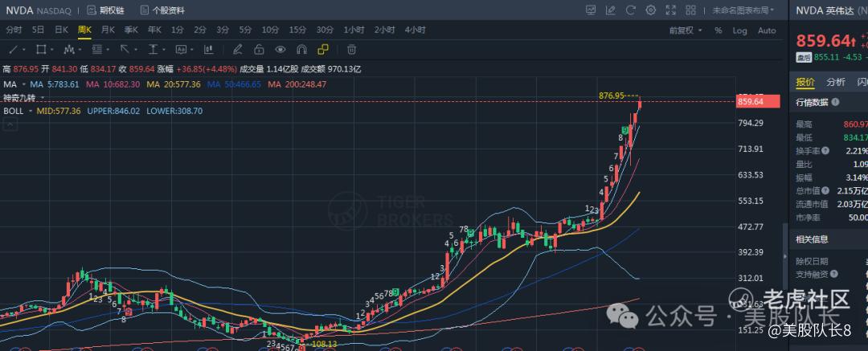This screenshot has height=351, width=868.
Task: Select the 15分 interval tab
Action: (297, 30)
